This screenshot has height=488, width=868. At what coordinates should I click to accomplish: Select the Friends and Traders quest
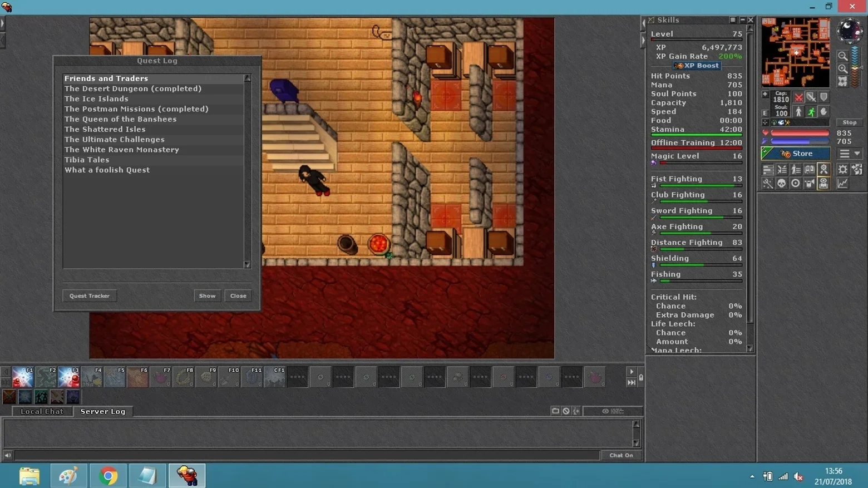click(154, 78)
